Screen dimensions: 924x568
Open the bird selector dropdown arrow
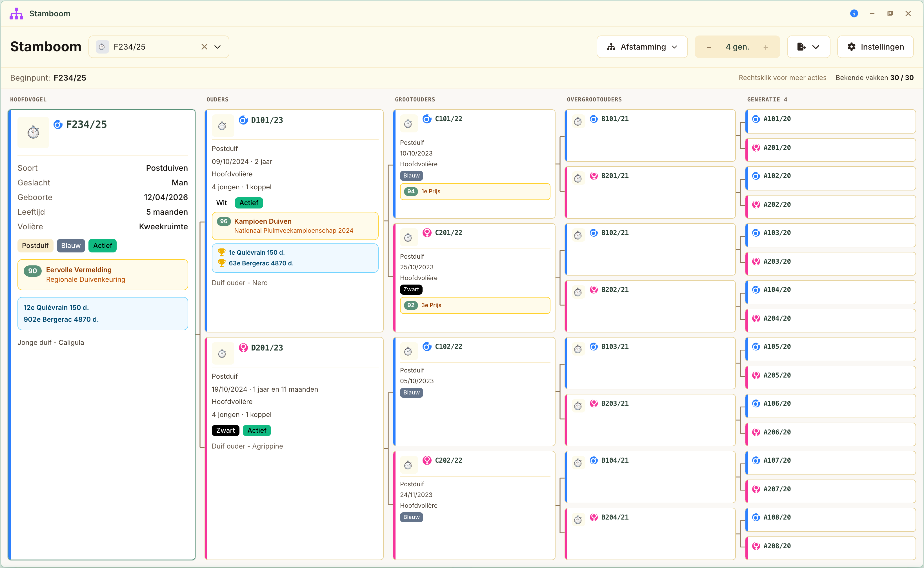[x=217, y=46]
